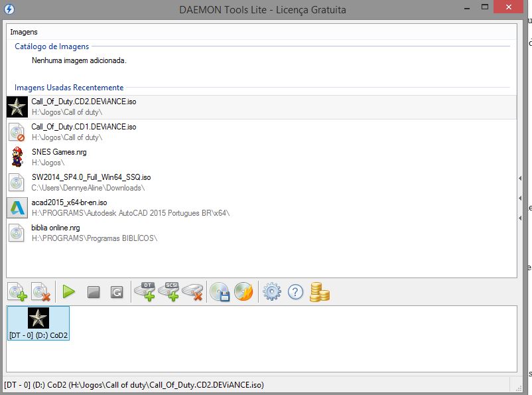Viewport: 532px width, 395px height.
Task: Click the gray Unmount stop button
Action: pyautogui.click(x=94, y=291)
